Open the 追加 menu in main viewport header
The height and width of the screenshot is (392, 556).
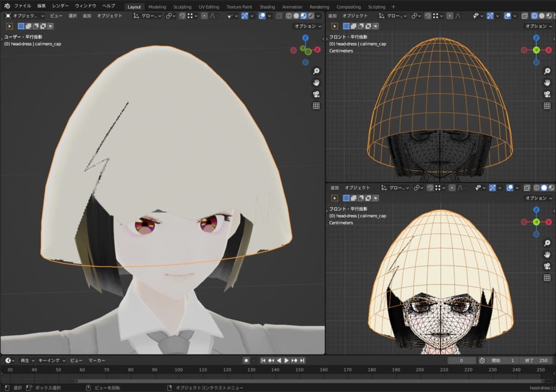[87, 16]
